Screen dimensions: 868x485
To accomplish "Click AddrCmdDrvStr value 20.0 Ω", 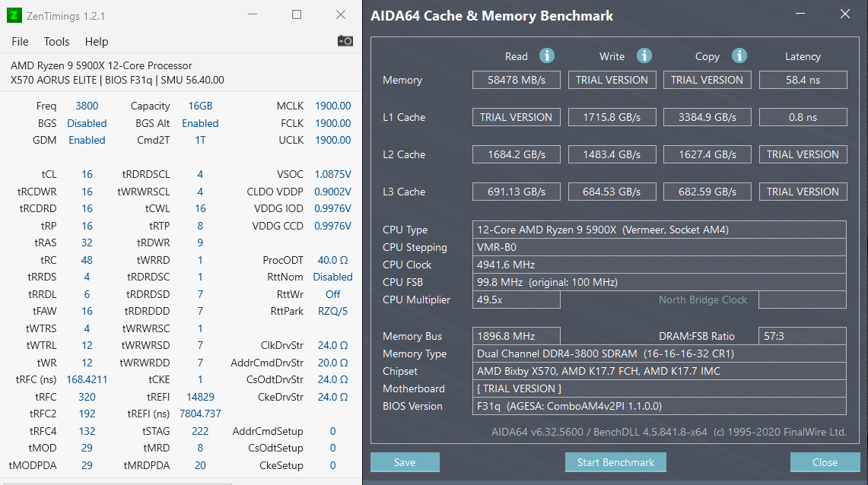I will pos(332,362).
